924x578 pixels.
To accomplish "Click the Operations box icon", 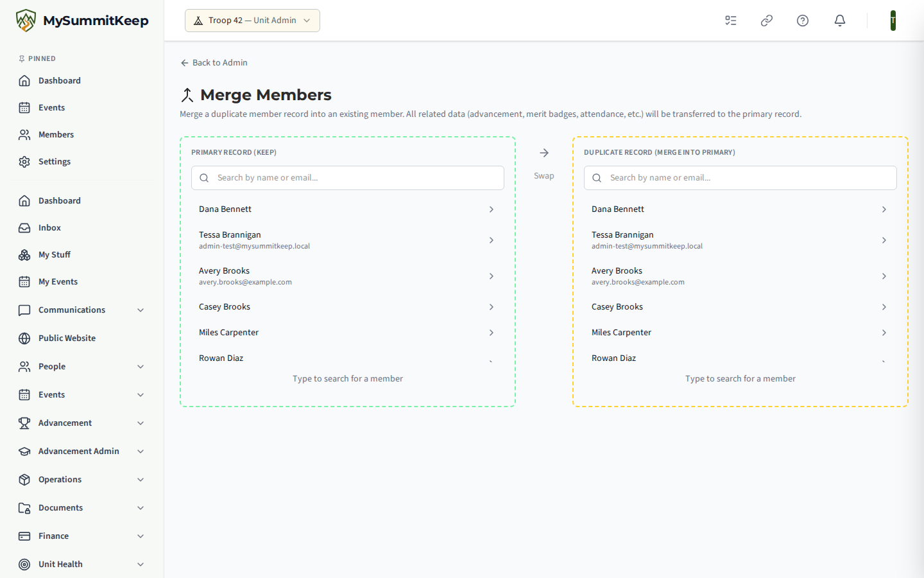I will point(24,480).
